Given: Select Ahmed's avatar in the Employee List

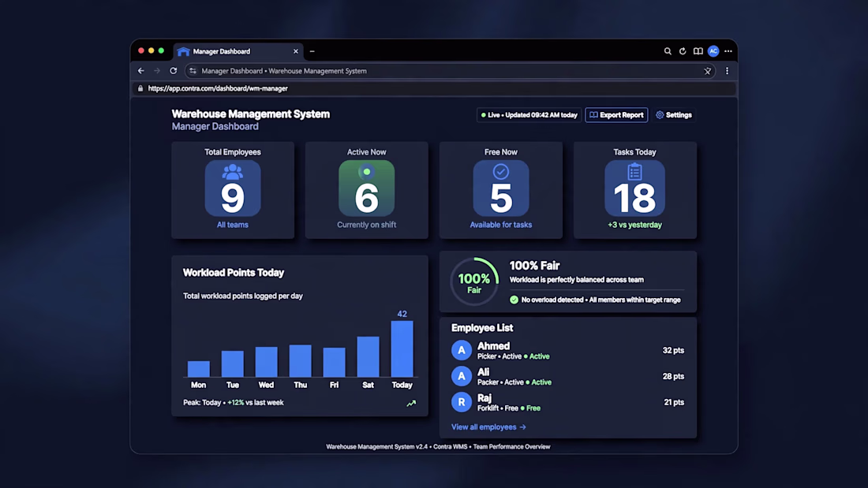Looking at the screenshot, I should [461, 350].
